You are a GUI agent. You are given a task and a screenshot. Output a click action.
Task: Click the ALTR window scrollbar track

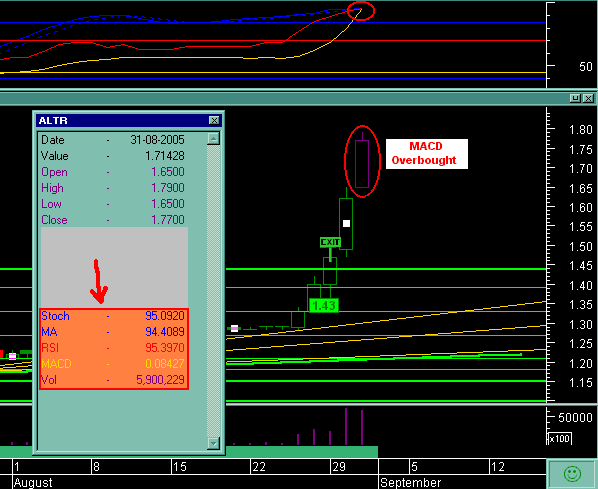(213, 291)
